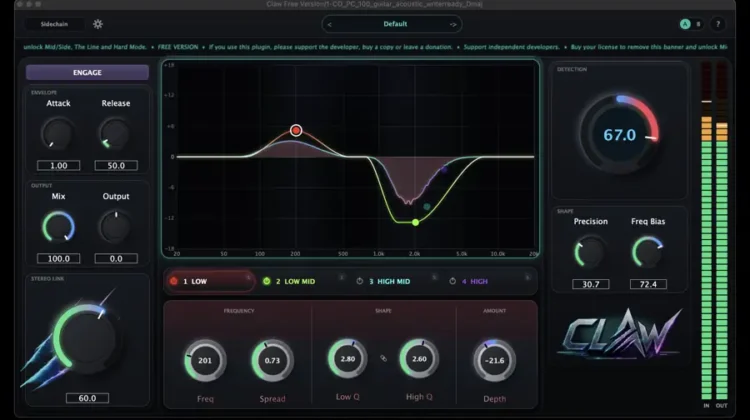Image resolution: width=750 pixels, height=420 pixels.
Task: Click the Low Q / High Q link icon
Action: point(384,358)
